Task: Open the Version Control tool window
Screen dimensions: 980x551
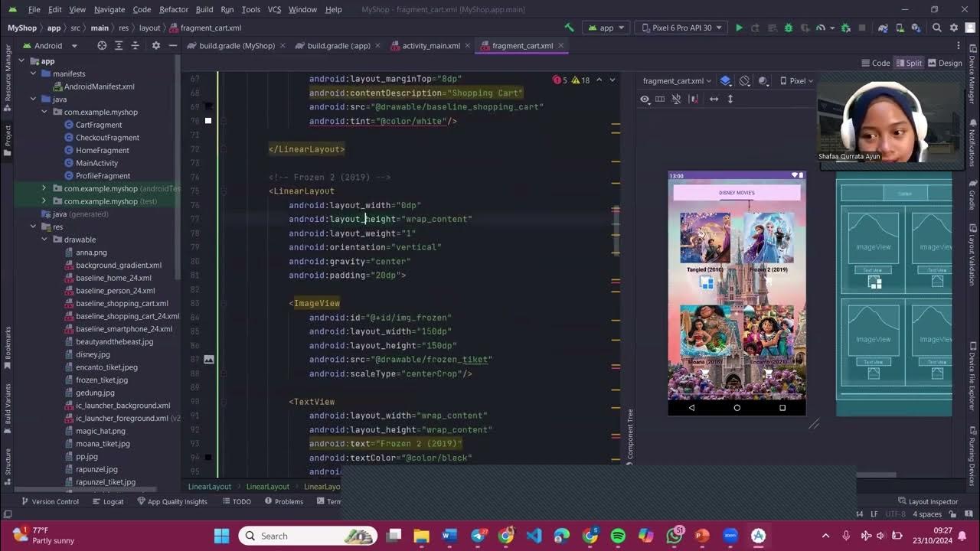Action: click(x=50, y=501)
